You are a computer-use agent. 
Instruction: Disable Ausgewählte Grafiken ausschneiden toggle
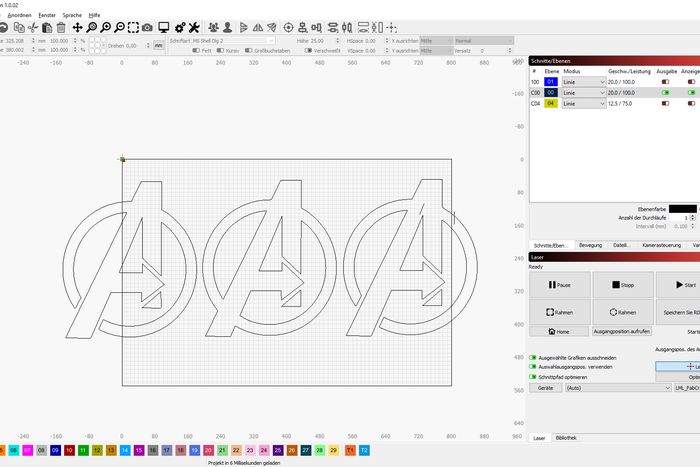click(x=533, y=358)
